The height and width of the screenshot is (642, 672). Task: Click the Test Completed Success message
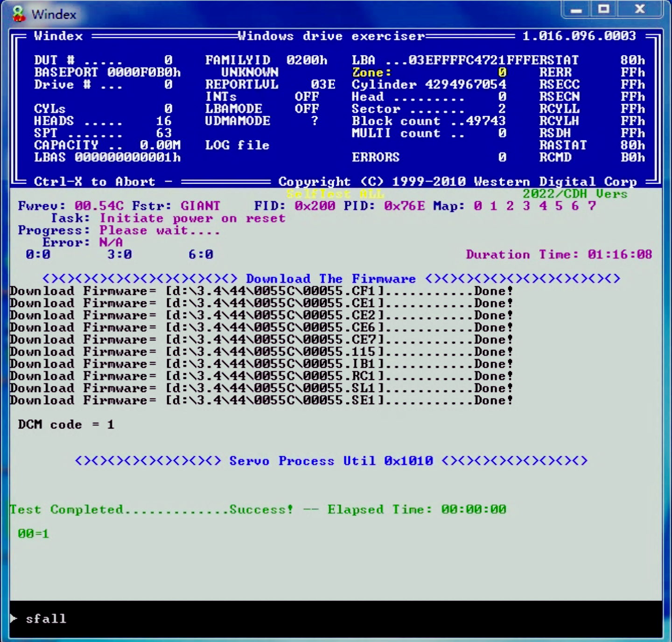(151, 509)
